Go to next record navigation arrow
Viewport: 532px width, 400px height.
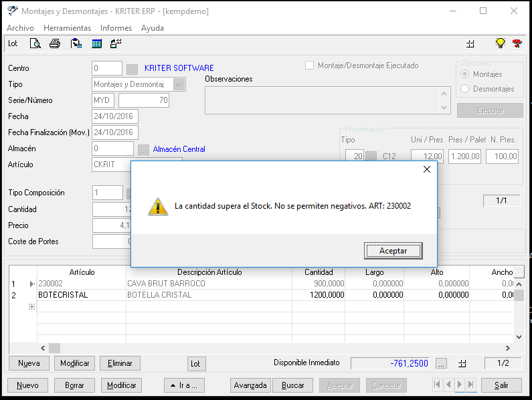[x=460, y=385]
